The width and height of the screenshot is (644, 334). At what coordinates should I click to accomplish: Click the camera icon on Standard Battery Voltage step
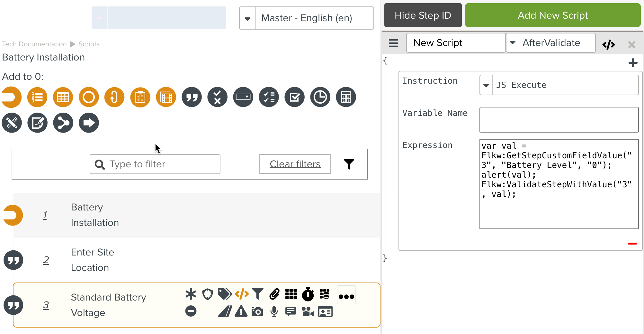(x=257, y=311)
